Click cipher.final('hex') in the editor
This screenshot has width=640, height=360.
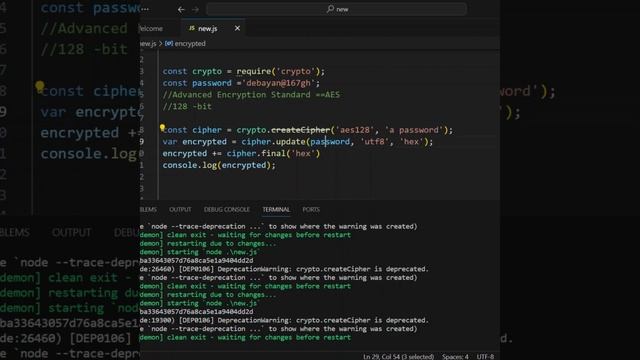point(273,153)
